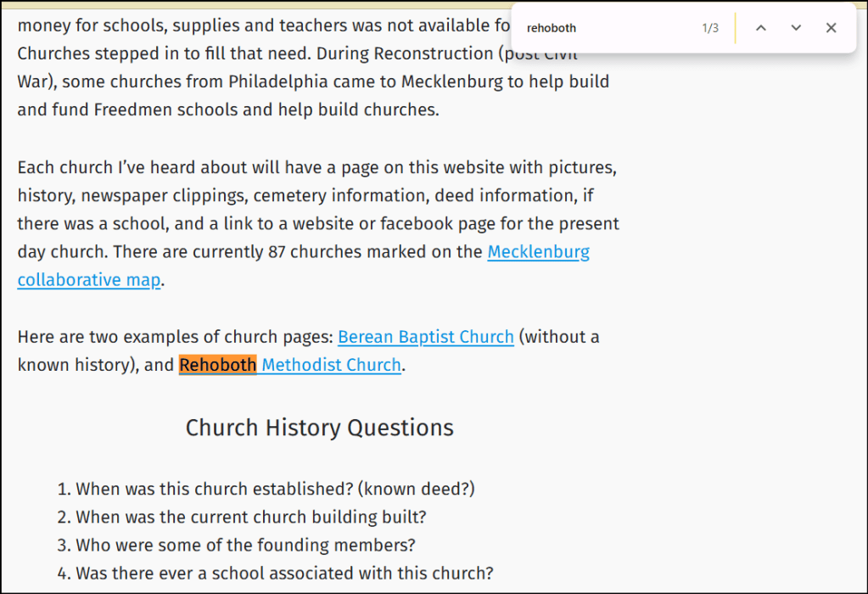Open the Berean Baptist Church link
The width and height of the screenshot is (868, 594).
[x=425, y=337]
